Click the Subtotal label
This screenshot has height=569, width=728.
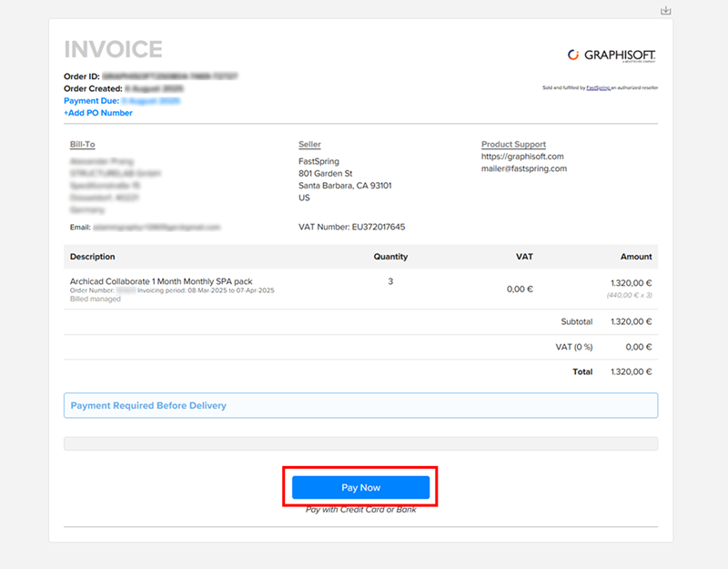point(576,321)
